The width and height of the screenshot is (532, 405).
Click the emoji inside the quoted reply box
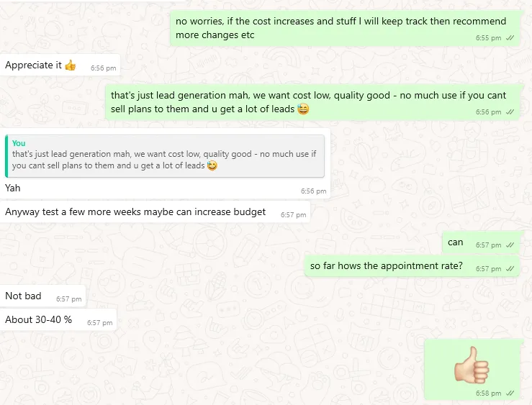coord(212,165)
